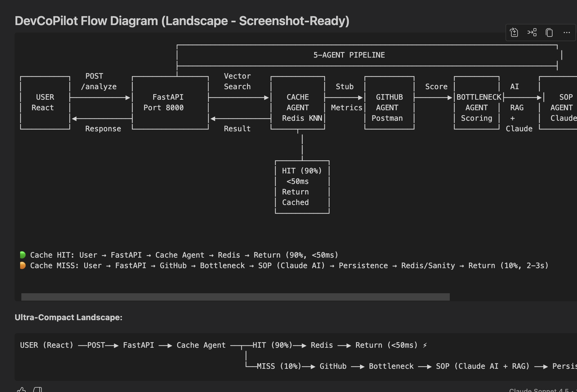Click "Return (10%, 2–3s)" in the legend
577x392 pixels.
508,266
